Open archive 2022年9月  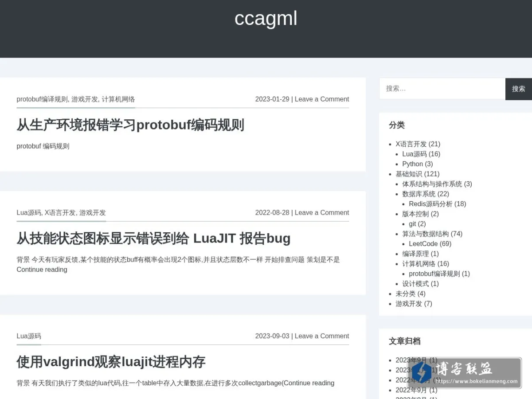coord(411,390)
